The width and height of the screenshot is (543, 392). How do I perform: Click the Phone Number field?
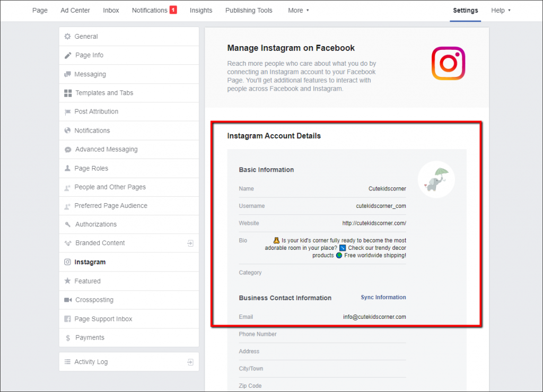(322, 334)
